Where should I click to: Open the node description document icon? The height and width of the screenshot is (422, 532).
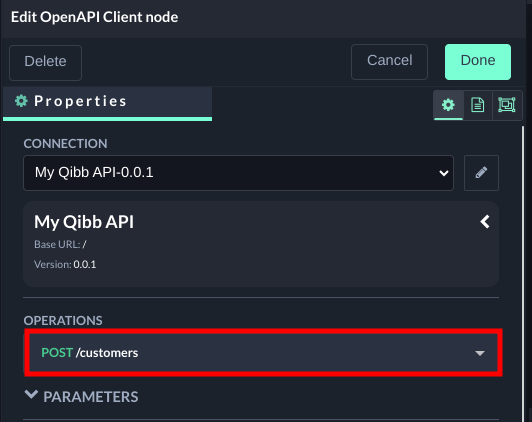477,105
